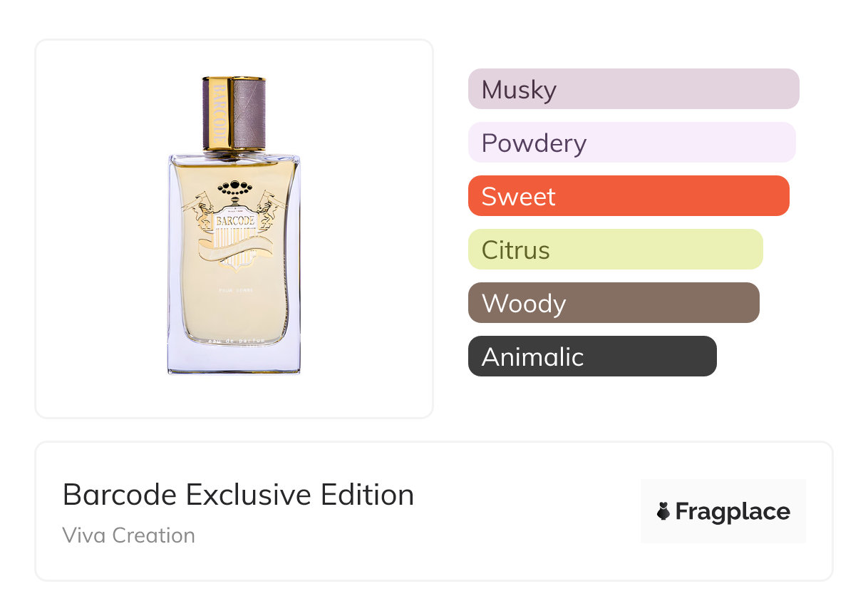Select the Citrus accord bar

click(615, 250)
